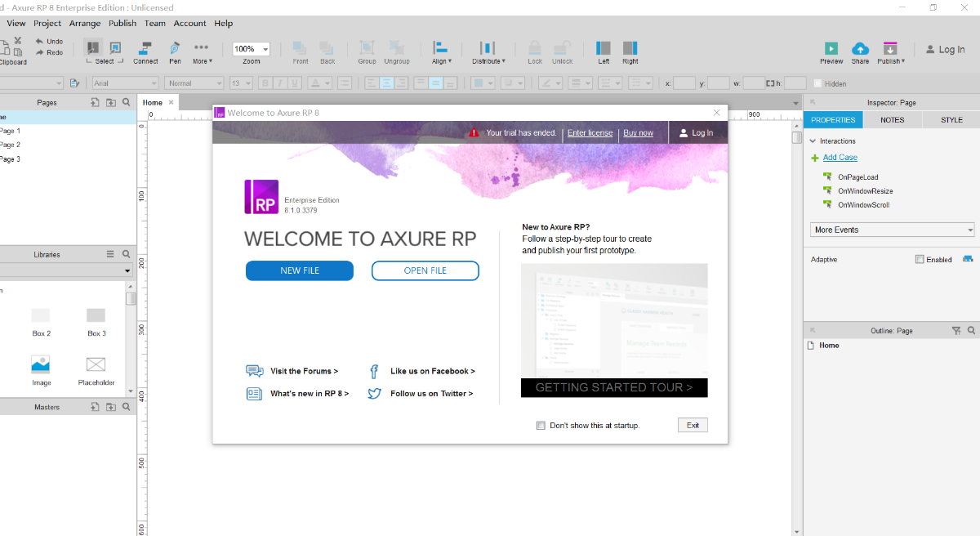The width and height of the screenshot is (980, 536).
Task: Open the More Events dropdown
Action: [x=893, y=230]
